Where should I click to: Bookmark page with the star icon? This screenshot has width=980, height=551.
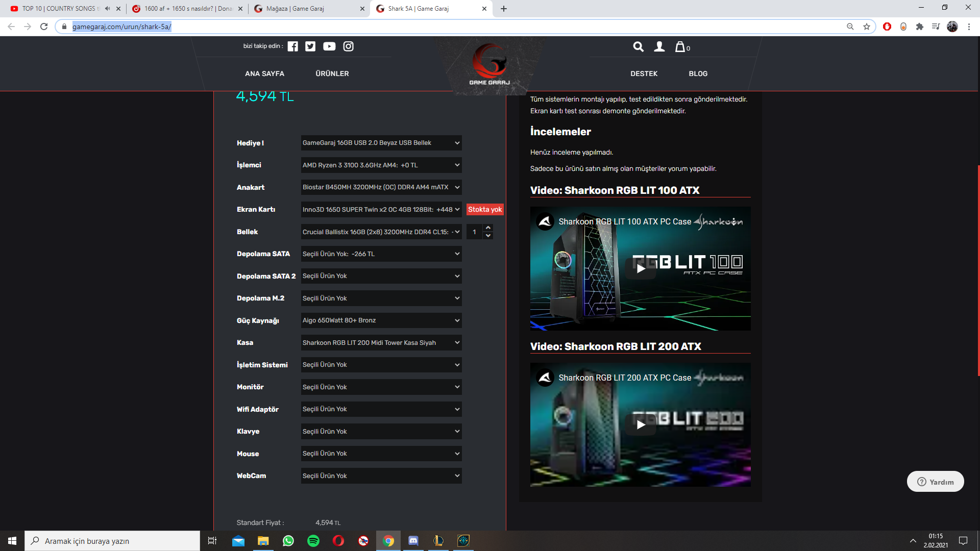866,27
